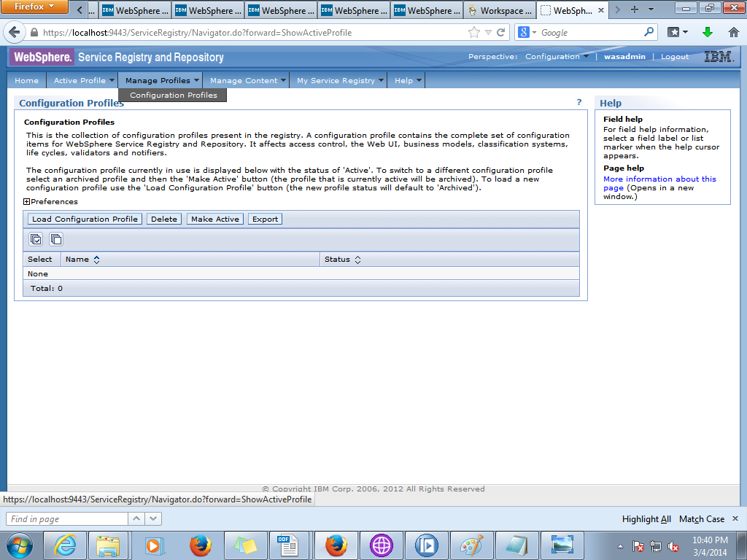
Task: Go back with browser back arrow
Action: tap(15, 32)
